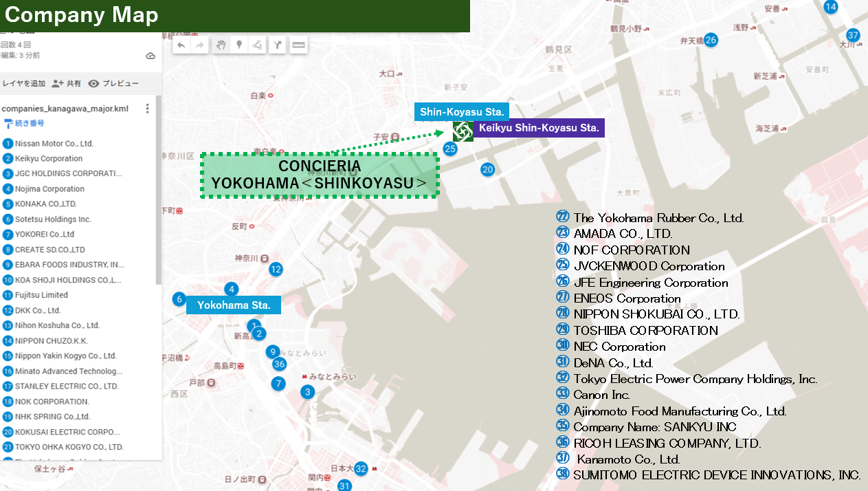Viewport: 868px width, 491px height.
Task: Select the hand pan tool
Action: pos(221,45)
